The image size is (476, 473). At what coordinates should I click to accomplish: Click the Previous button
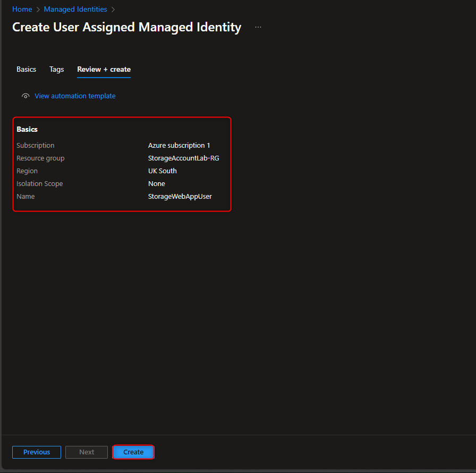36,452
